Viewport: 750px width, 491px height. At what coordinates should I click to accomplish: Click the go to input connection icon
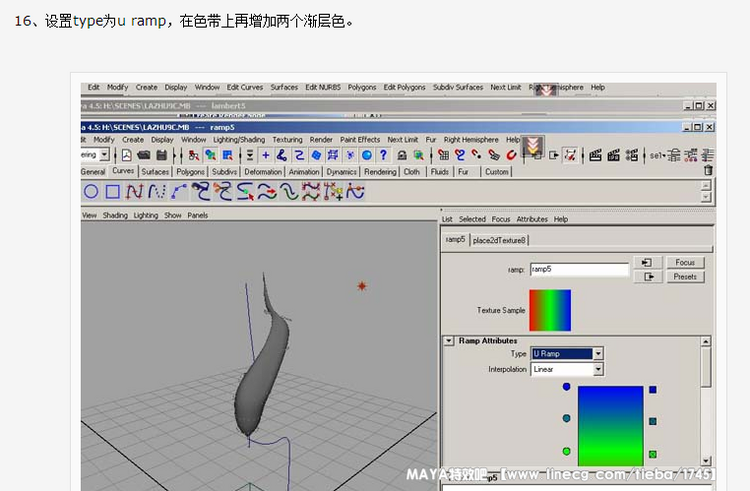(646, 262)
